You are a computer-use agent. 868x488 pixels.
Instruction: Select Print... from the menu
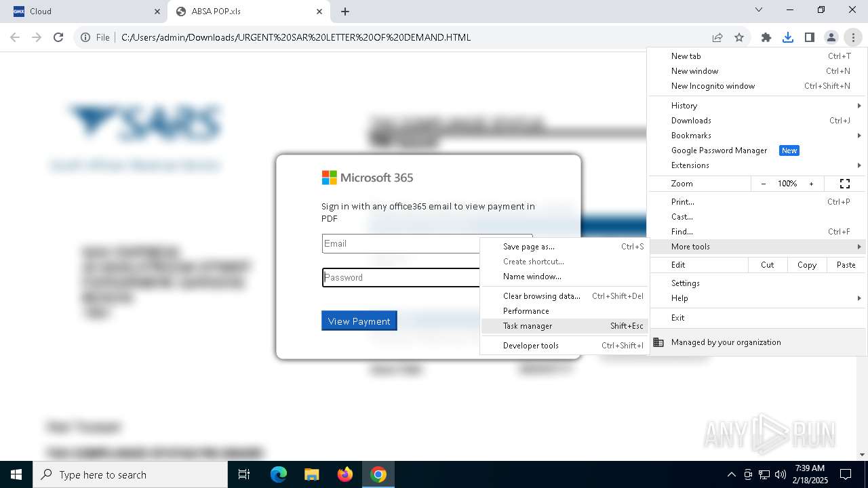pyautogui.click(x=757, y=202)
